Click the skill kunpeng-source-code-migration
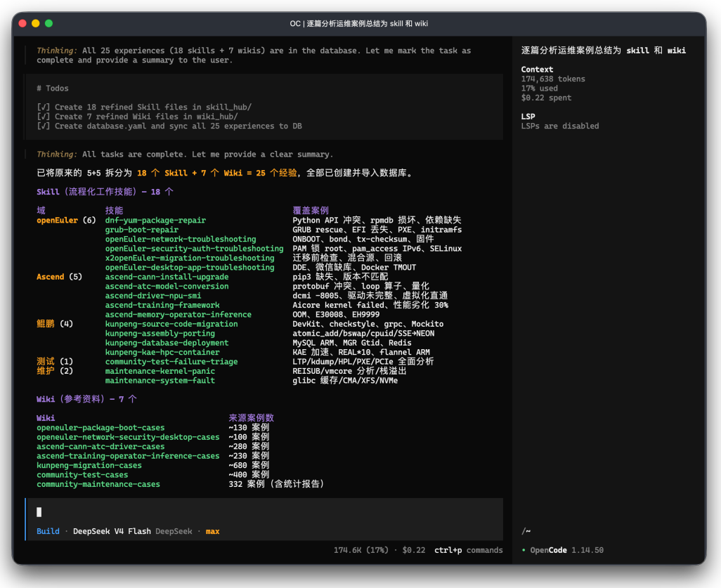 pyautogui.click(x=171, y=324)
